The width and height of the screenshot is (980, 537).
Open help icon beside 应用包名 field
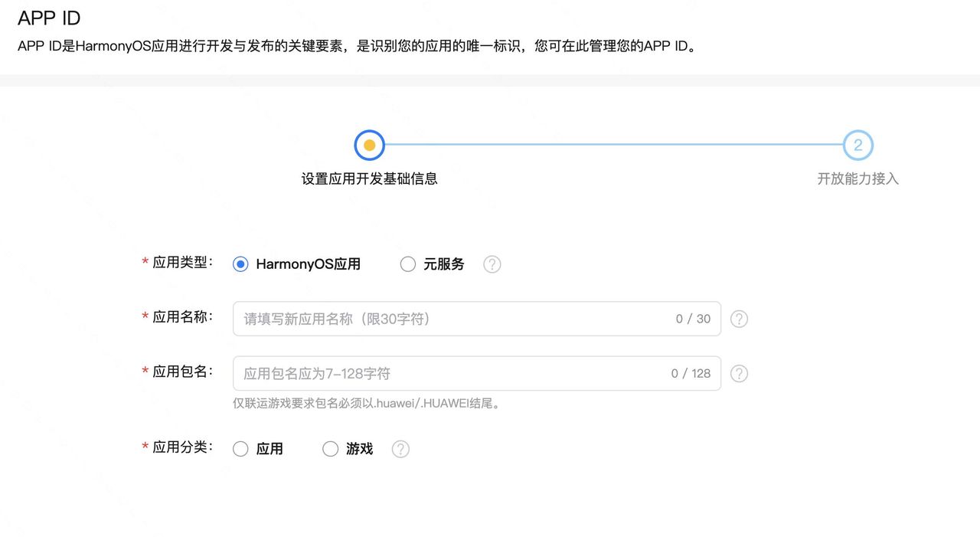point(739,373)
